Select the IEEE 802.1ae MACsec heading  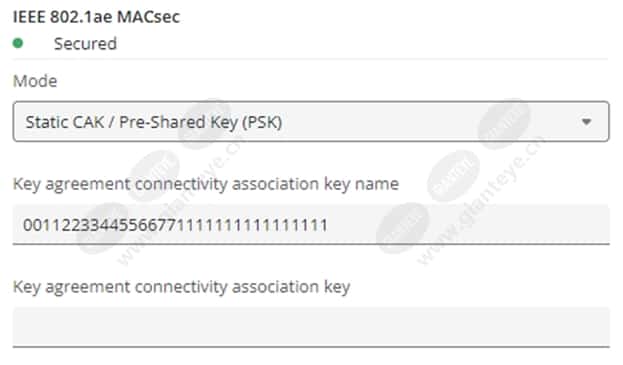tap(96, 17)
